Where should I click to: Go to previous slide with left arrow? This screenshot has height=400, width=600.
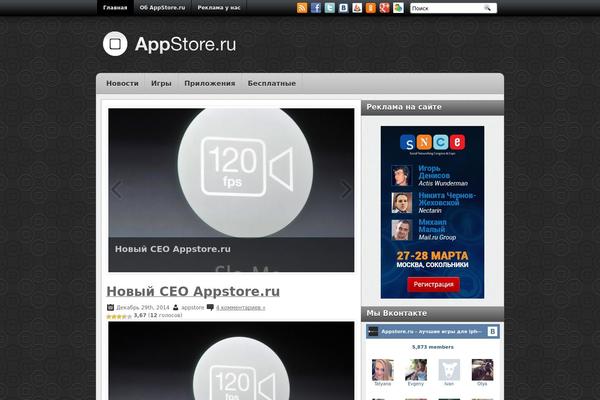pyautogui.click(x=116, y=189)
